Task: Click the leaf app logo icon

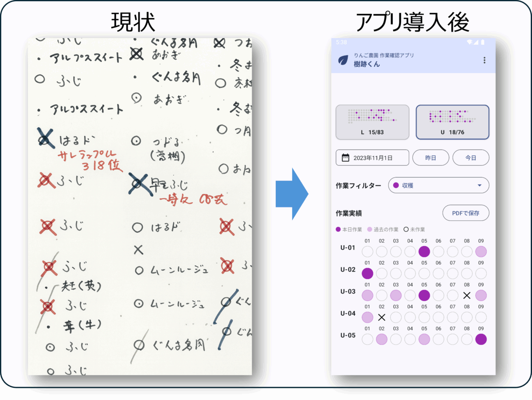Action: [x=343, y=60]
